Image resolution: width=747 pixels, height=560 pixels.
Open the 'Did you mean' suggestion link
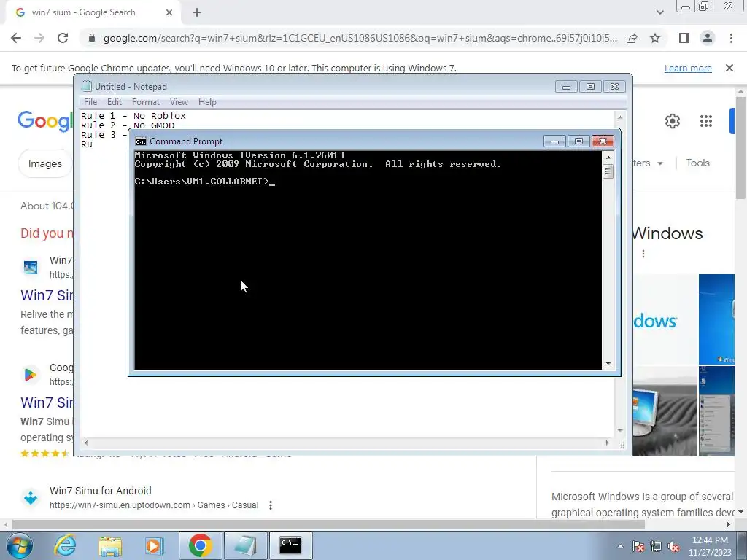47,233
